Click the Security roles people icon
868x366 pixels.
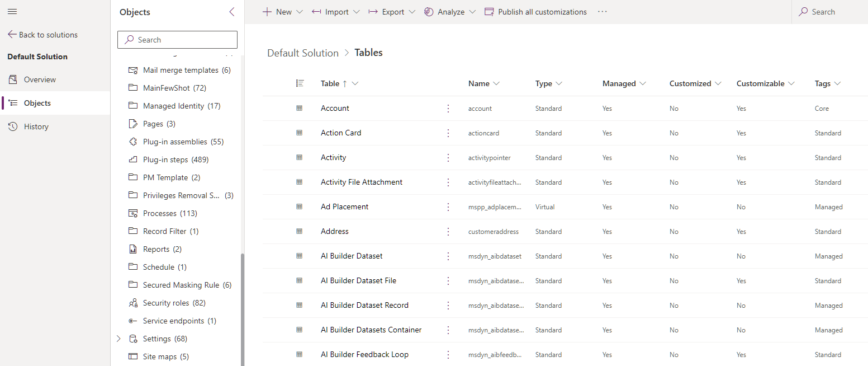[x=133, y=303]
